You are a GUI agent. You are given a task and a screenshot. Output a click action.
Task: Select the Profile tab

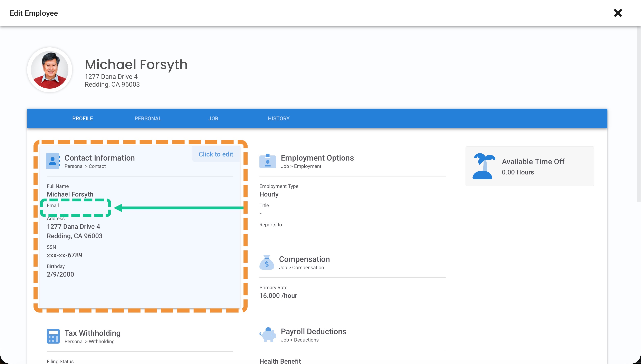tap(83, 118)
